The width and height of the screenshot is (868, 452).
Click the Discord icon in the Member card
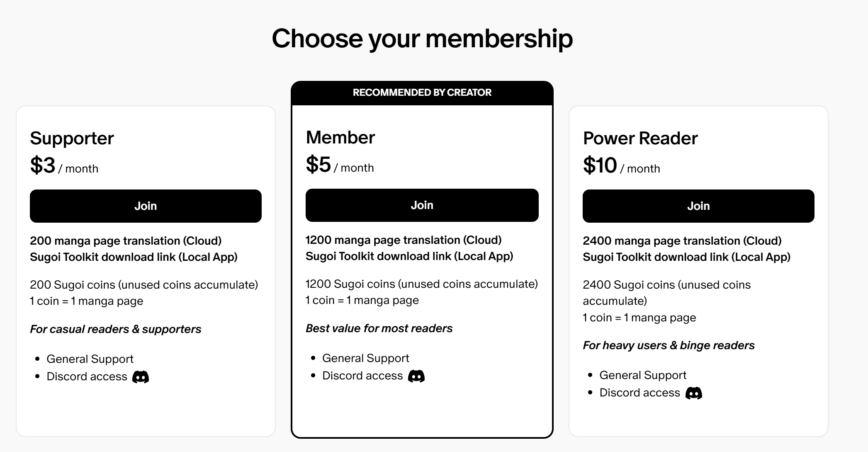tap(416, 376)
